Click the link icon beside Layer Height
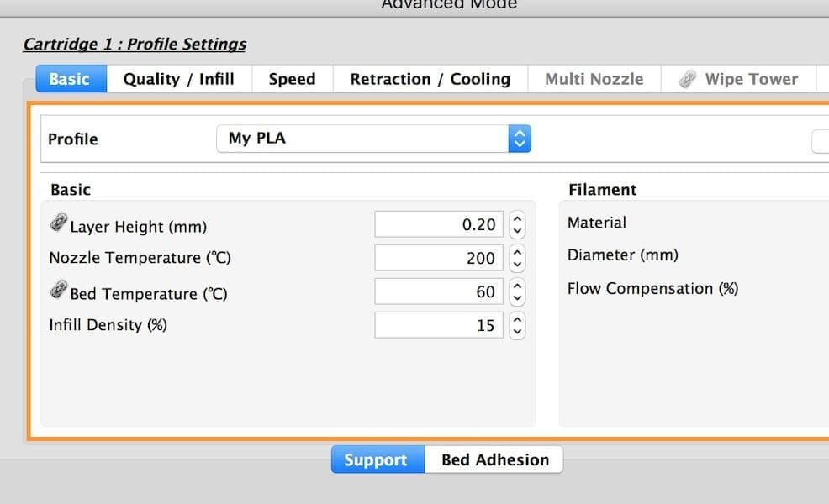 click(58, 223)
